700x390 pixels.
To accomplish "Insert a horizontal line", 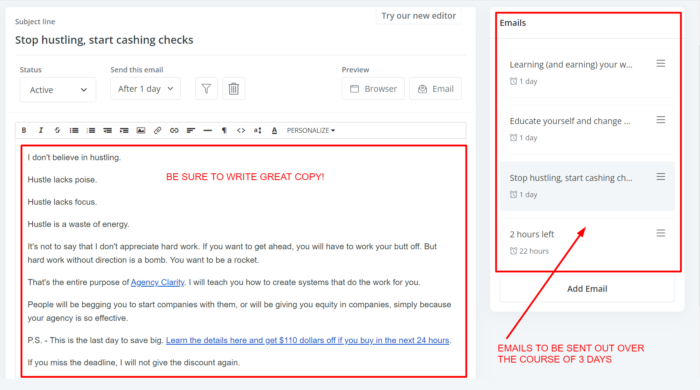I will (x=208, y=130).
